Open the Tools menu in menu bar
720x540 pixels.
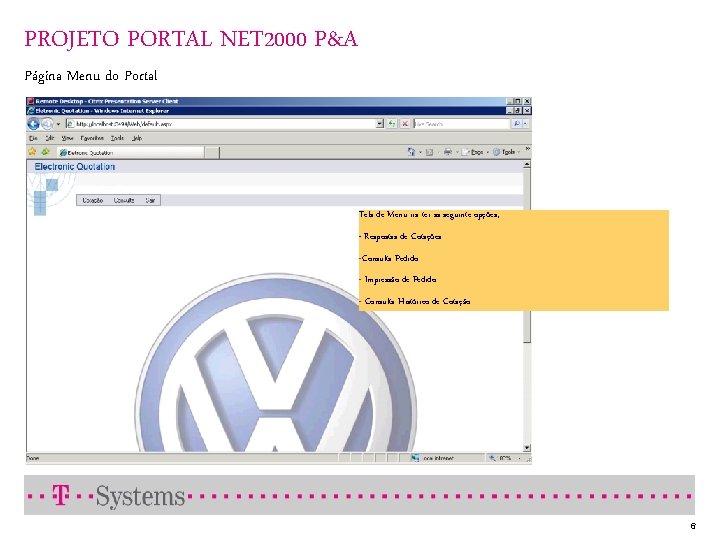click(x=117, y=138)
